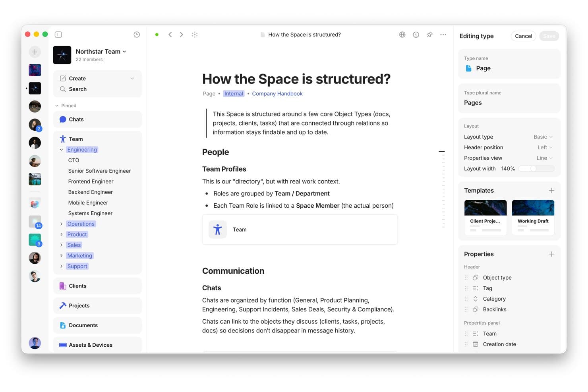Click the Search field in sidebar
Screen dimensions: 588x392
tap(98, 89)
